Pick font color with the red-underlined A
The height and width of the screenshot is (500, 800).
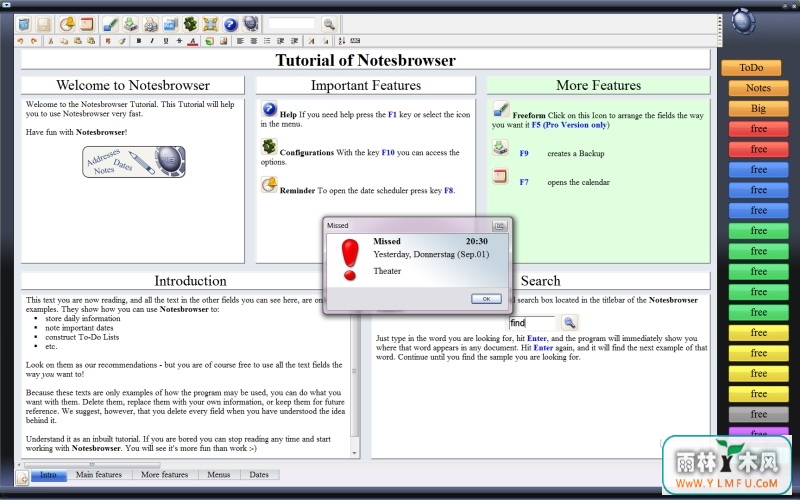(193, 41)
